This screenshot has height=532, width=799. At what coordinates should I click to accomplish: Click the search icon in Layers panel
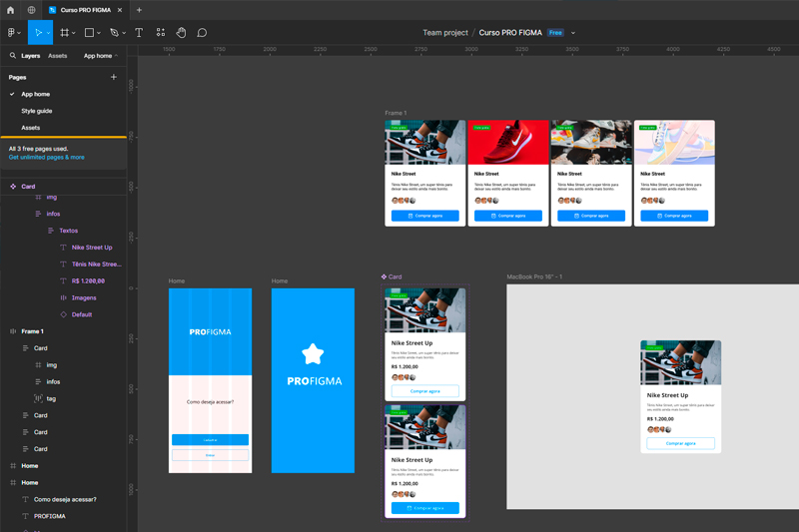(13, 56)
